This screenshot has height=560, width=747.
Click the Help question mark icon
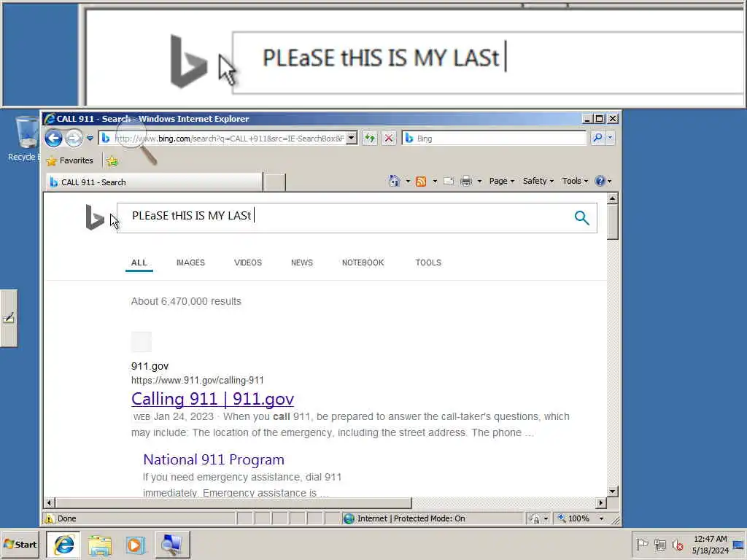tap(600, 181)
